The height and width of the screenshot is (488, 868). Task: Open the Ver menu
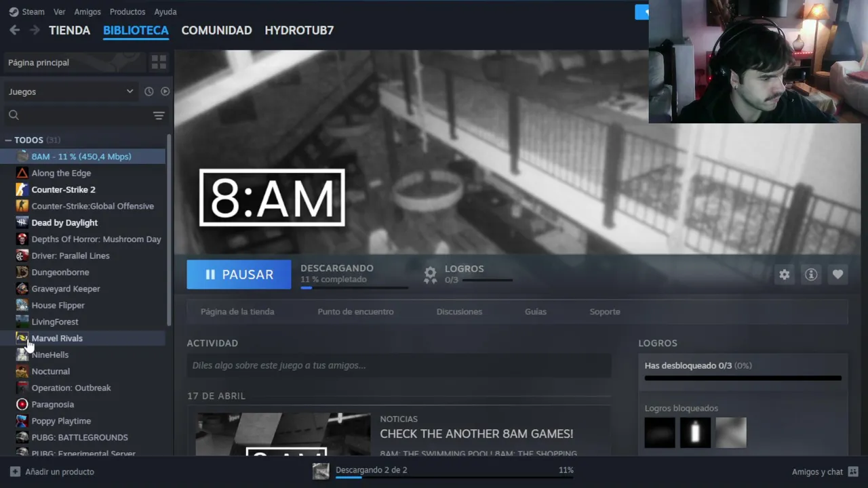(60, 12)
